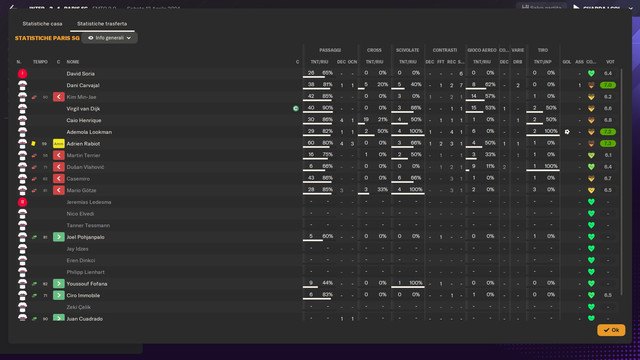
Task: Click Nico Elvedi's green condition heart
Action: coord(591,213)
